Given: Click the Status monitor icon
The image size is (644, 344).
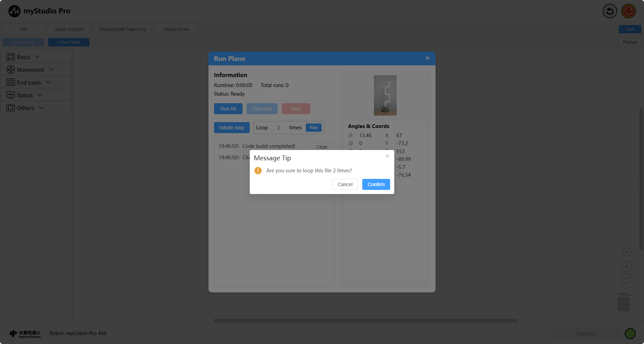Looking at the screenshot, I should tap(11, 95).
